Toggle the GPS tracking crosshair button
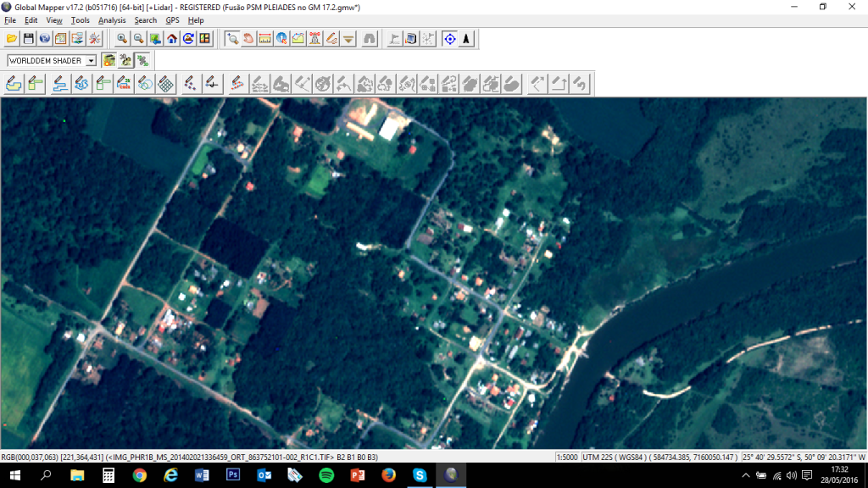 click(x=449, y=38)
